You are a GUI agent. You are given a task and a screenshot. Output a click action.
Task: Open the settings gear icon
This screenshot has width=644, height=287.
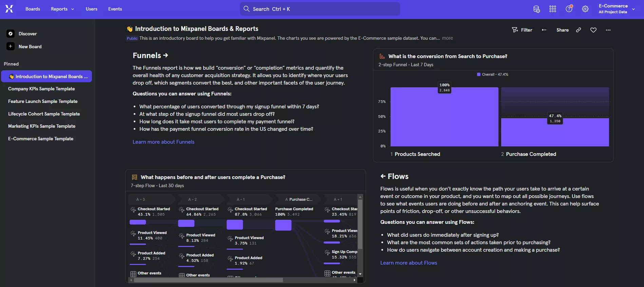[585, 9]
